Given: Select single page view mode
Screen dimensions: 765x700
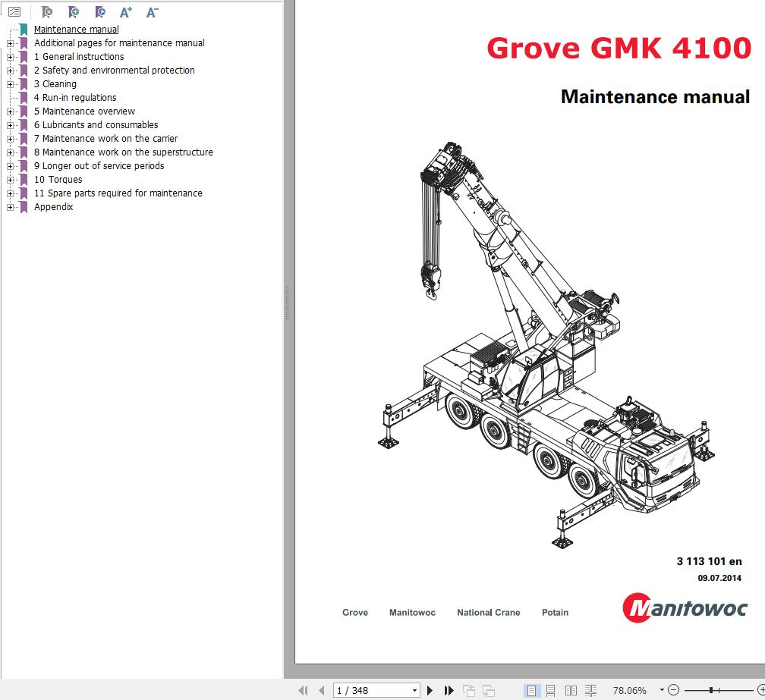Looking at the screenshot, I should pyautogui.click(x=531, y=690).
